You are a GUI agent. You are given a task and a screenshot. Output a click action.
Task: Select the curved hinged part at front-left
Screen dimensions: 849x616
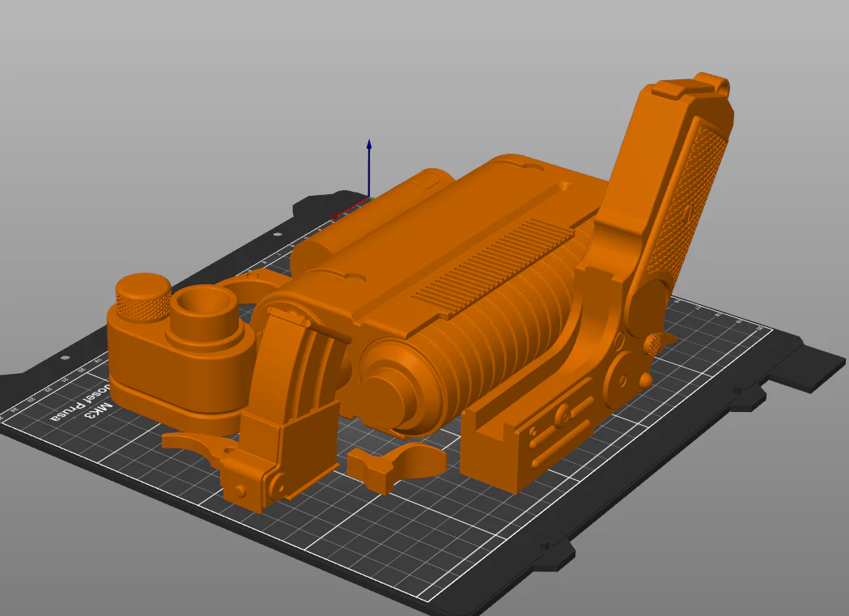click(x=287, y=411)
